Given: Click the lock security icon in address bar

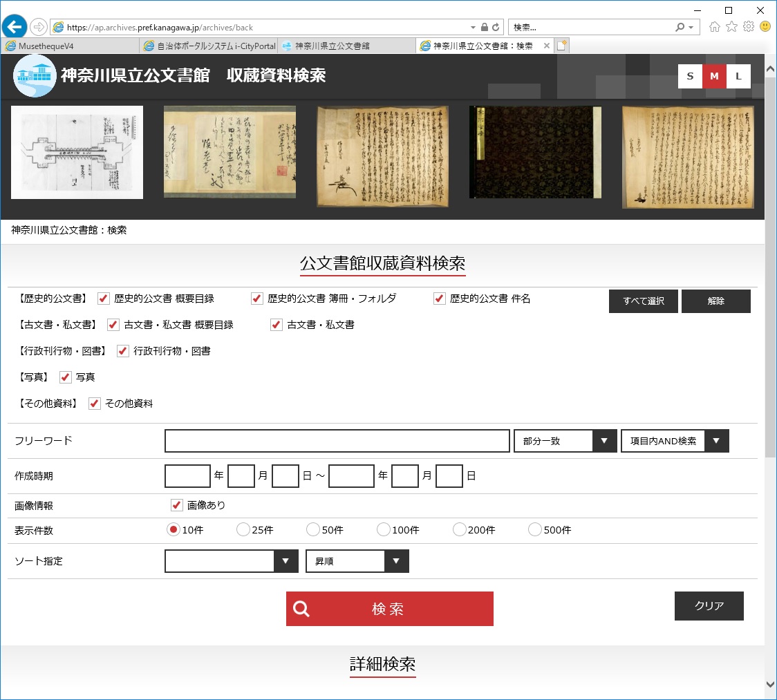Looking at the screenshot, I should pos(484,27).
